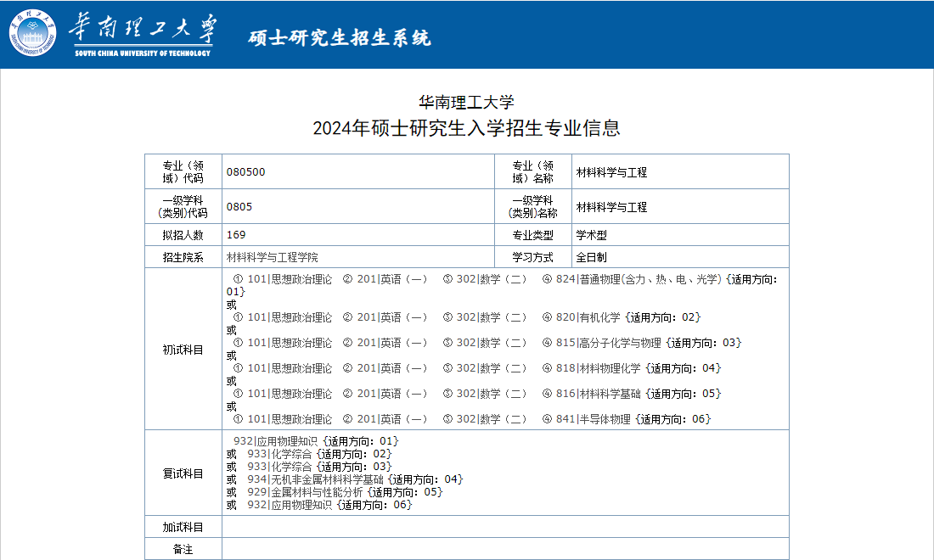The height and width of the screenshot is (560, 934).
Task: Click 101|思想政治理论 in the 有机化学 row
Action: pyautogui.click(x=290, y=317)
